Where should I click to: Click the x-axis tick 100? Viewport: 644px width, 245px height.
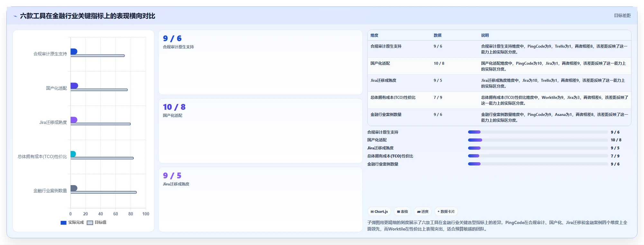coord(146,214)
